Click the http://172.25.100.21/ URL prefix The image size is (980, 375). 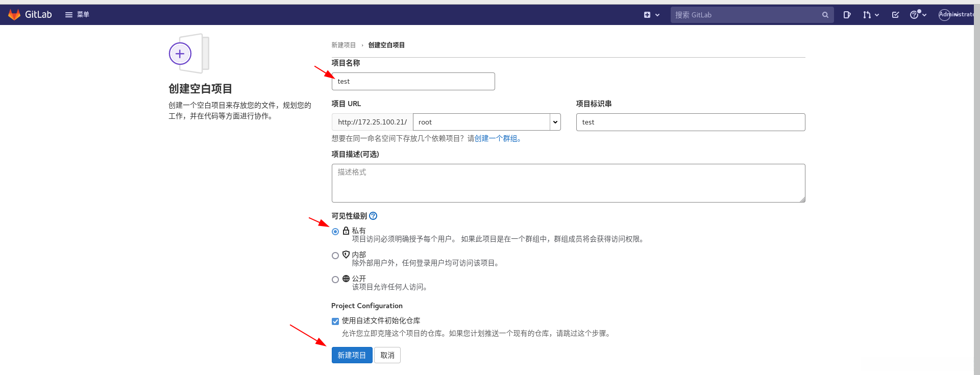point(372,122)
